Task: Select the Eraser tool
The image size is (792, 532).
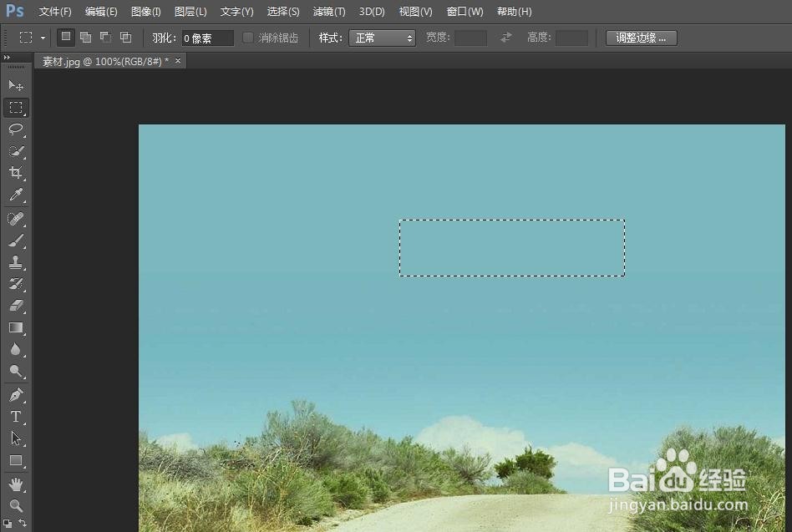Action: [16, 306]
